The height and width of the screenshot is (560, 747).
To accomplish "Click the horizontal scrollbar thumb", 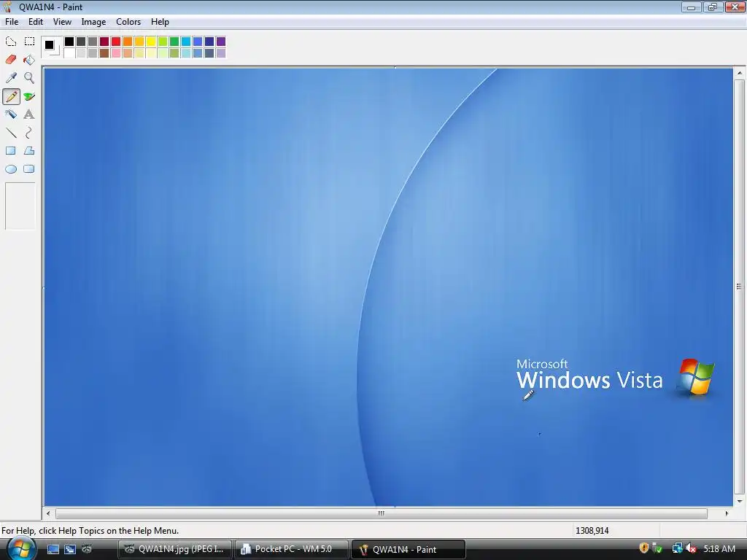I will 381,513.
